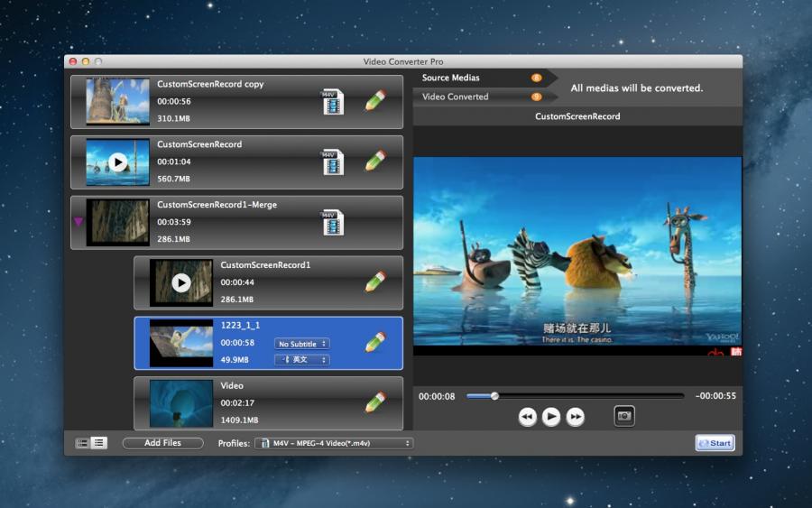Click the '1409.1MB' size of Video
The image size is (812, 508).
[x=239, y=420]
